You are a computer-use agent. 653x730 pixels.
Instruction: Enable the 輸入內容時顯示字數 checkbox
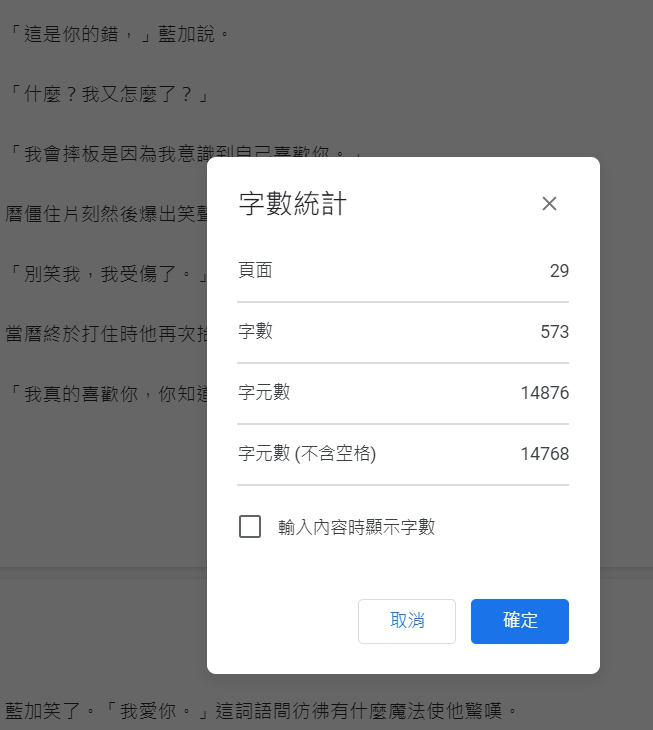click(x=250, y=527)
